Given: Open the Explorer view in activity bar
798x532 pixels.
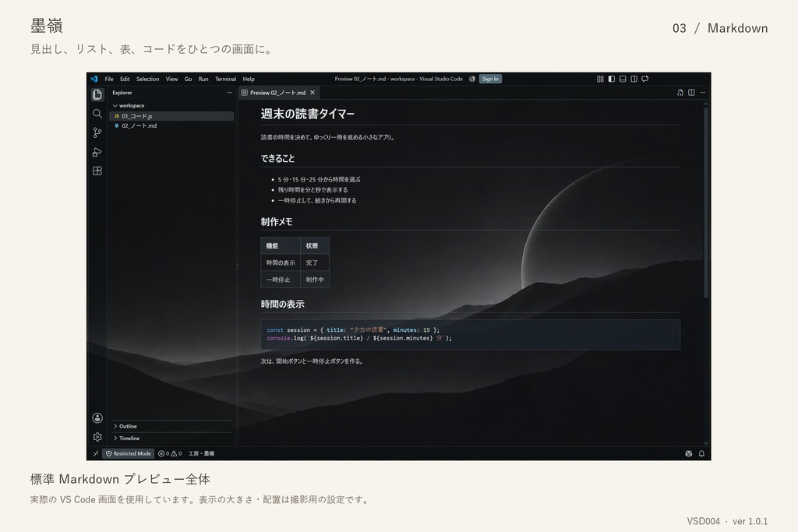Looking at the screenshot, I should pyautogui.click(x=97, y=94).
